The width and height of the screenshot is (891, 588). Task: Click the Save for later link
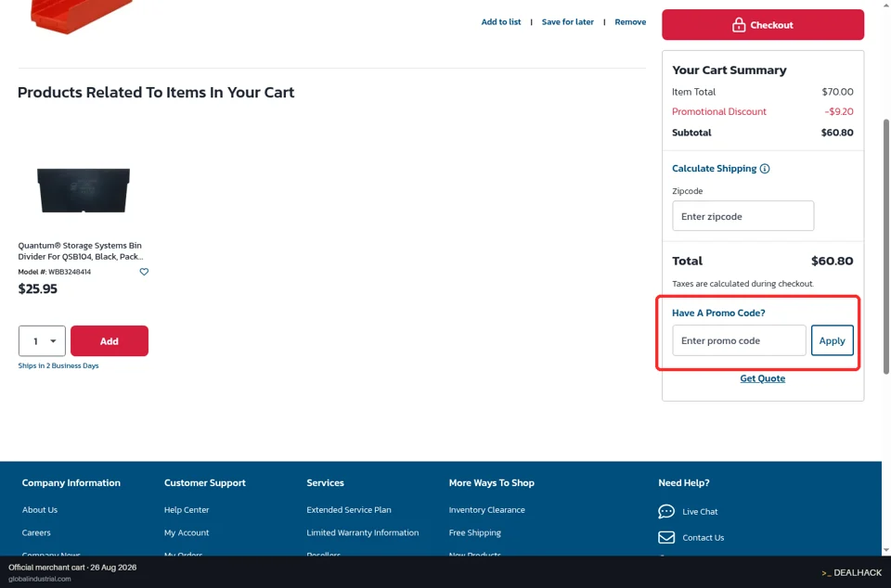568,22
